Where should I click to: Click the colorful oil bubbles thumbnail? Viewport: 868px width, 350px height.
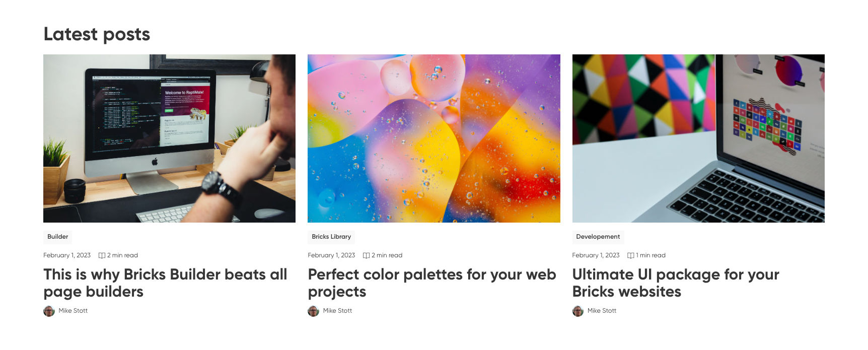[433, 138]
